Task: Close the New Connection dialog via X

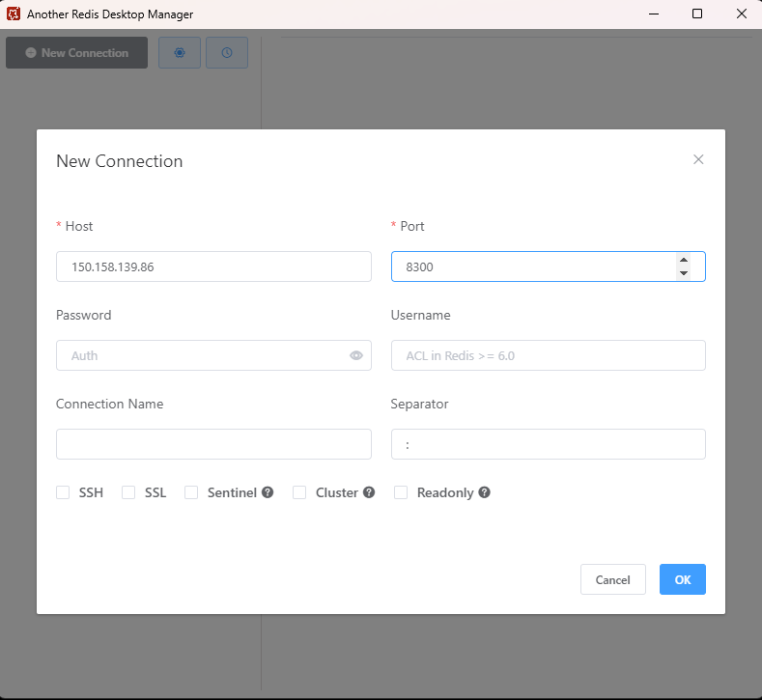Action: pos(698,159)
